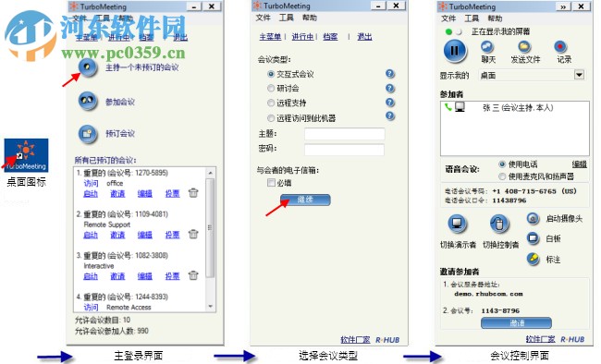The image size is (601, 364).
Task: Select 交互式会议 radio button
Action: [x=271, y=74]
